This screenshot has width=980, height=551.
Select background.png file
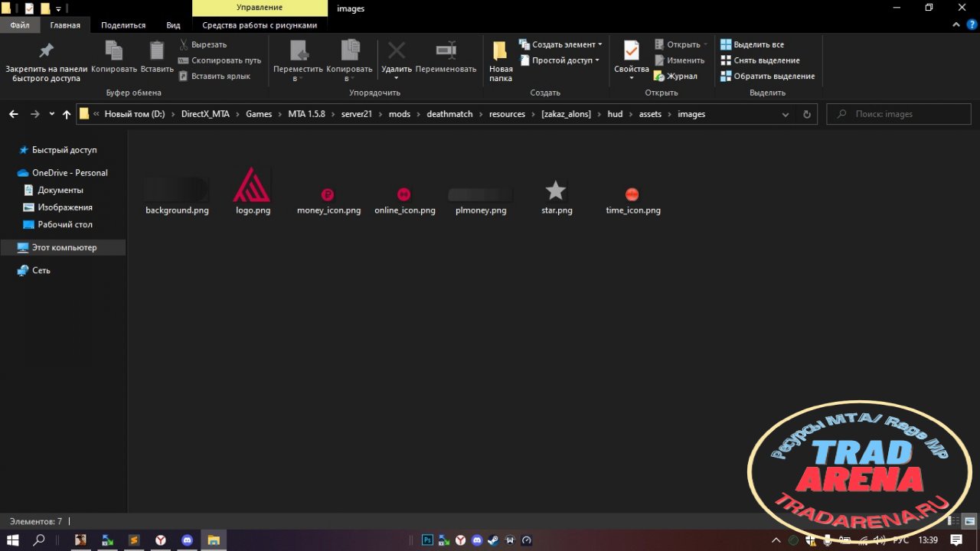coord(177,196)
